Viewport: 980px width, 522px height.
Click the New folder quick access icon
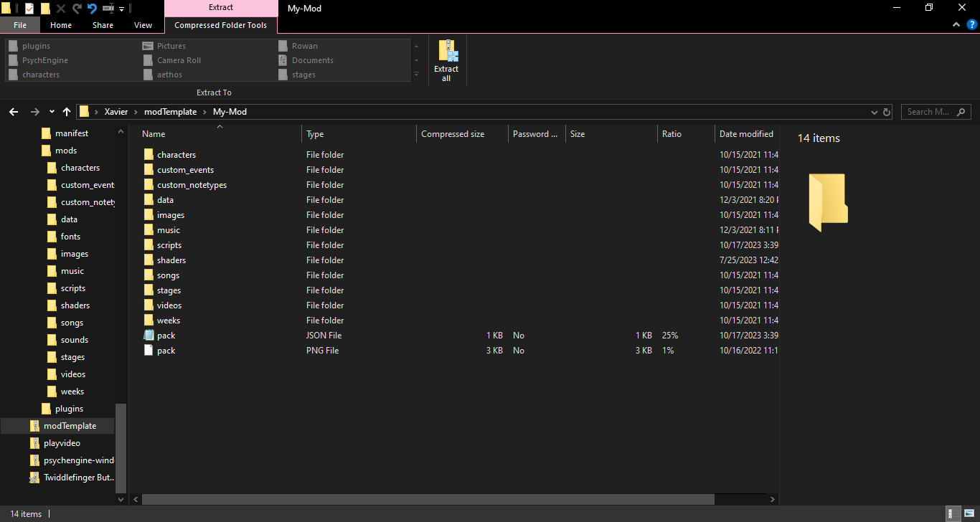[x=45, y=7]
